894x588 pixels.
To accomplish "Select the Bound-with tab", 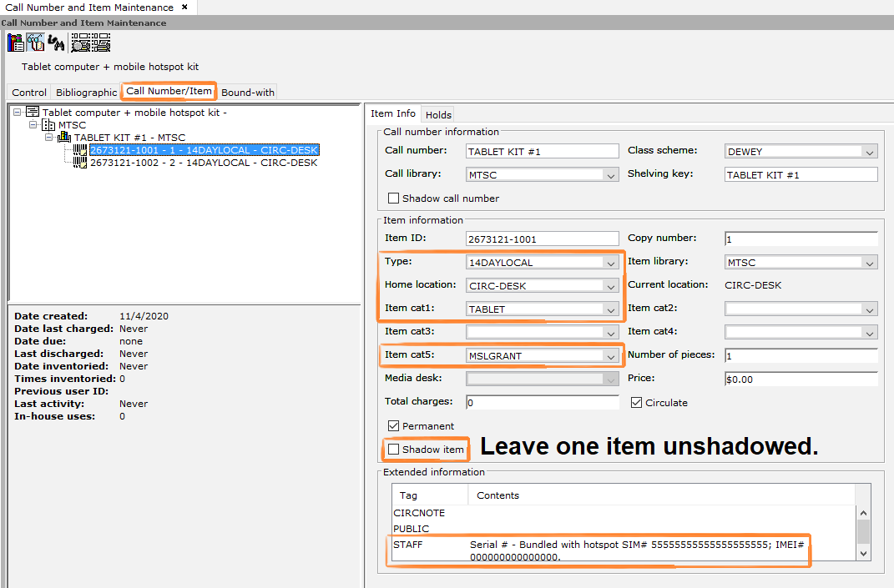I will [x=247, y=92].
